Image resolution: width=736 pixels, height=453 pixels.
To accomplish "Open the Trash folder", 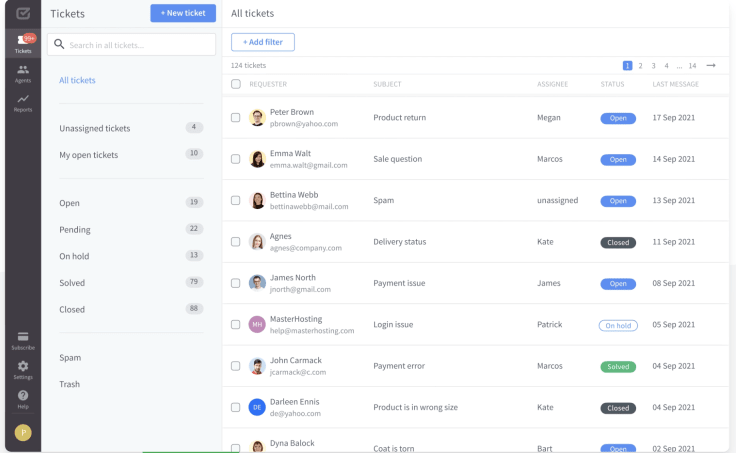I will pyautogui.click(x=69, y=384).
